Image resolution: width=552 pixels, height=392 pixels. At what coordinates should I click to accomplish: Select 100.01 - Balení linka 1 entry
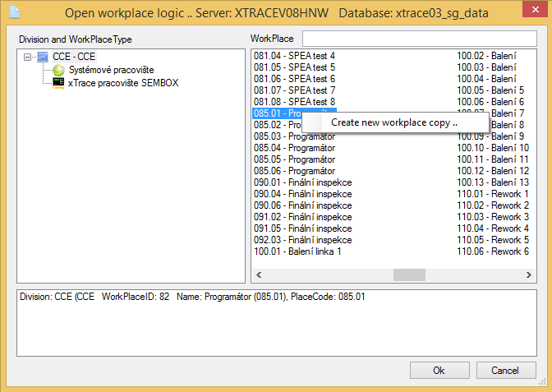297,251
